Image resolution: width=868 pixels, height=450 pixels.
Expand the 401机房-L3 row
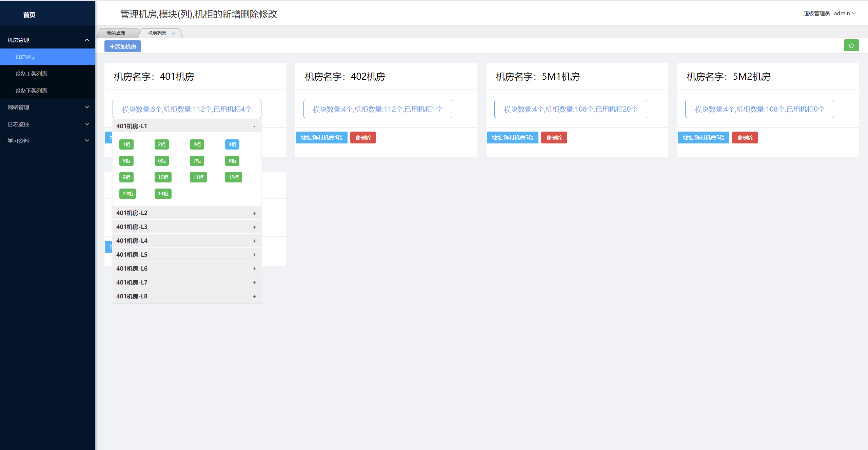(x=187, y=227)
